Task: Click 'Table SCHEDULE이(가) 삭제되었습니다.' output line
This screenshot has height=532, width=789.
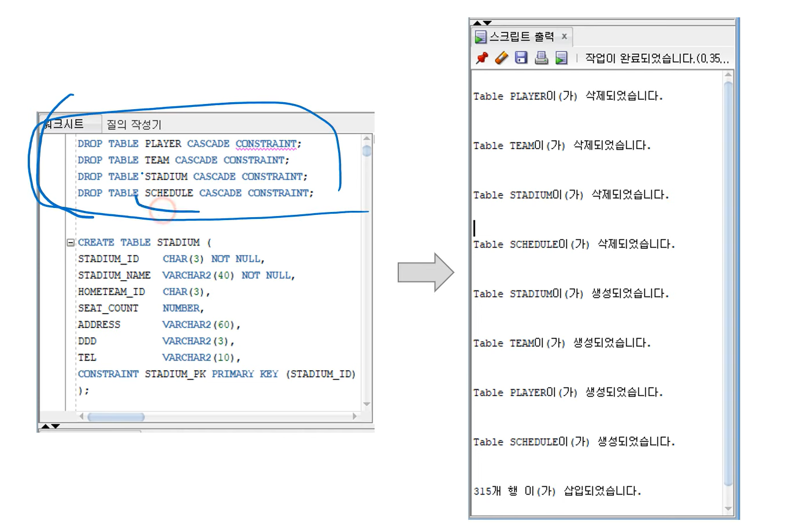Action: click(x=574, y=244)
